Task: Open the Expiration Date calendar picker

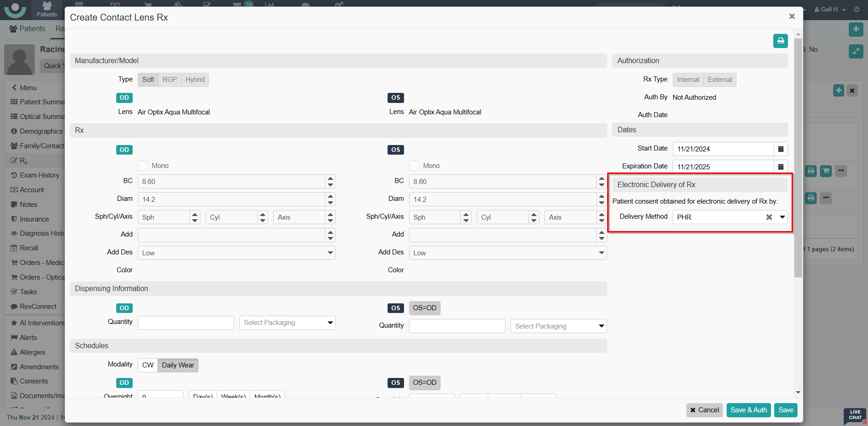Action: click(781, 167)
